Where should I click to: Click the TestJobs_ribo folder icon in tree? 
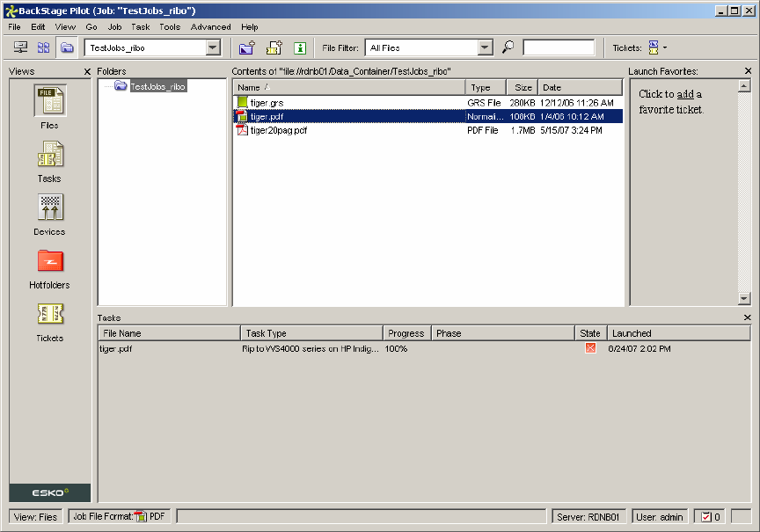click(121, 86)
